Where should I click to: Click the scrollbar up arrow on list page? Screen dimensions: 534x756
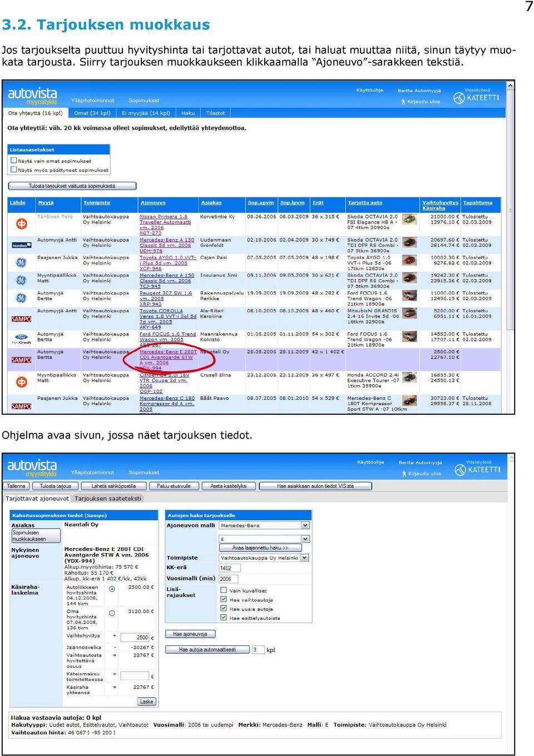tap(510, 86)
